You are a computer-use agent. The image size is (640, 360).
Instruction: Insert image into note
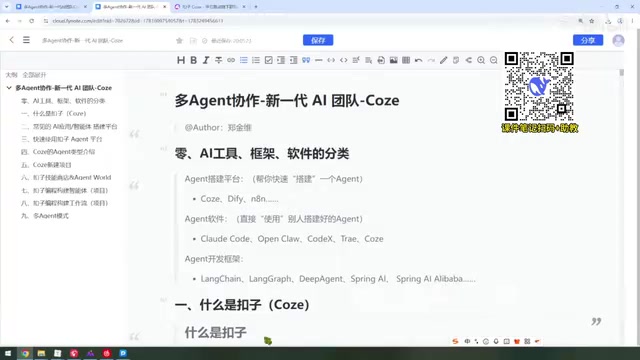(393, 60)
